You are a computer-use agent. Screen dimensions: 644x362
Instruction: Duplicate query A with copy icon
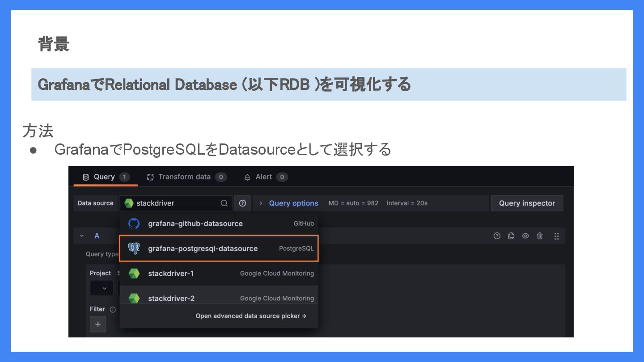click(x=511, y=236)
